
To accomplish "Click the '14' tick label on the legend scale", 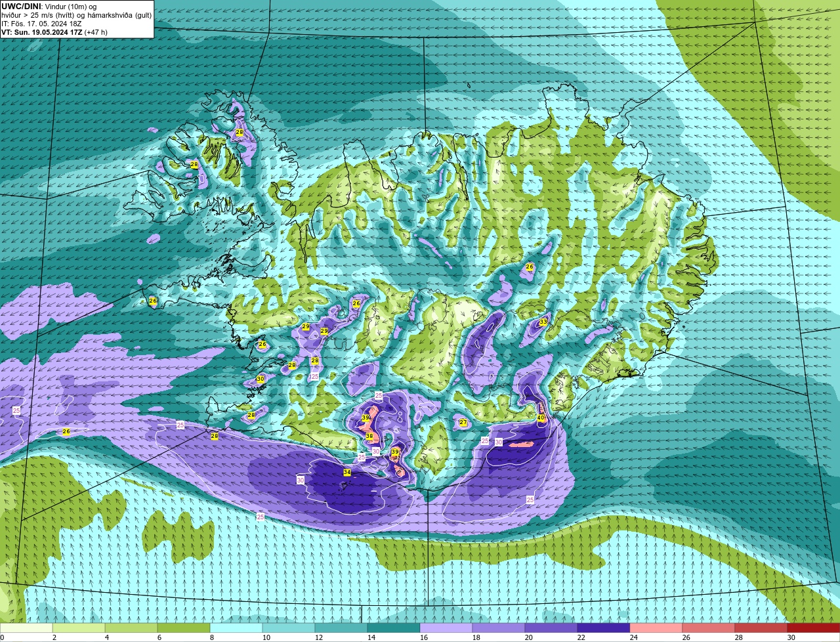I will click(371, 637).
